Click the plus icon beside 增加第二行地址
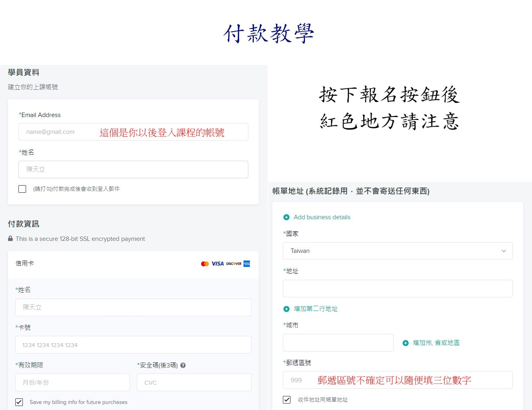This screenshot has width=532, height=410. click(x=286, y=309)
